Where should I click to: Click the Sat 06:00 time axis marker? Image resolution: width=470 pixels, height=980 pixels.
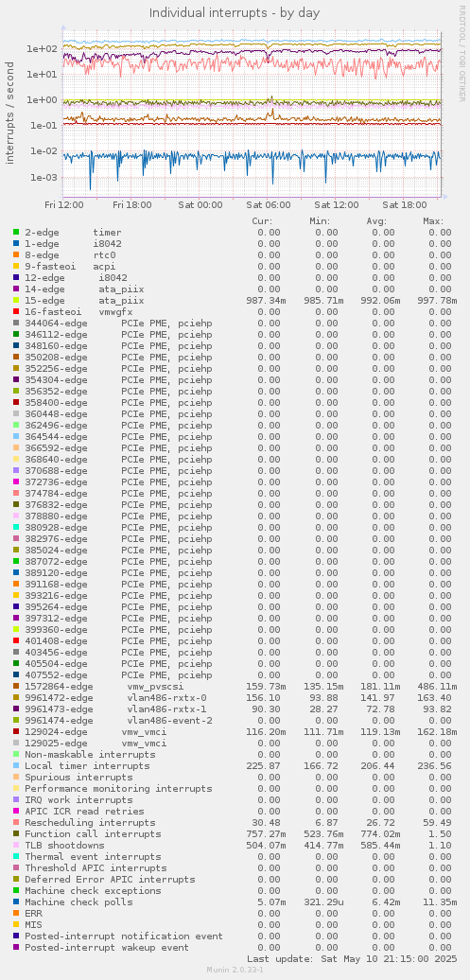(x=268, y=204)
